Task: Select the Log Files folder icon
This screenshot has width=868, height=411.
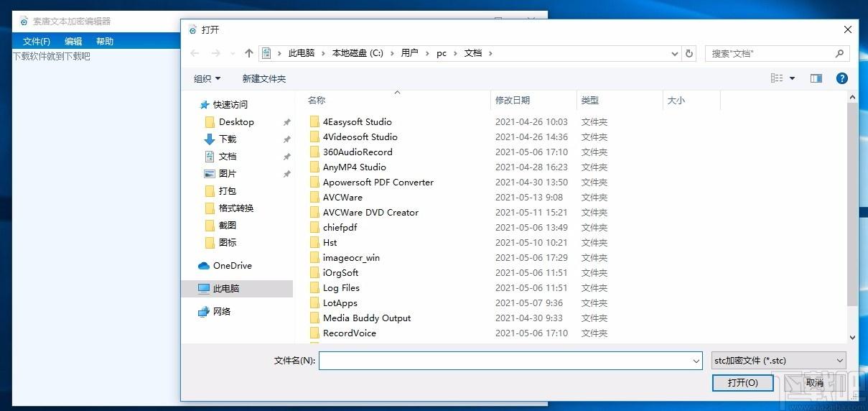Action: [x=314, y=288]
